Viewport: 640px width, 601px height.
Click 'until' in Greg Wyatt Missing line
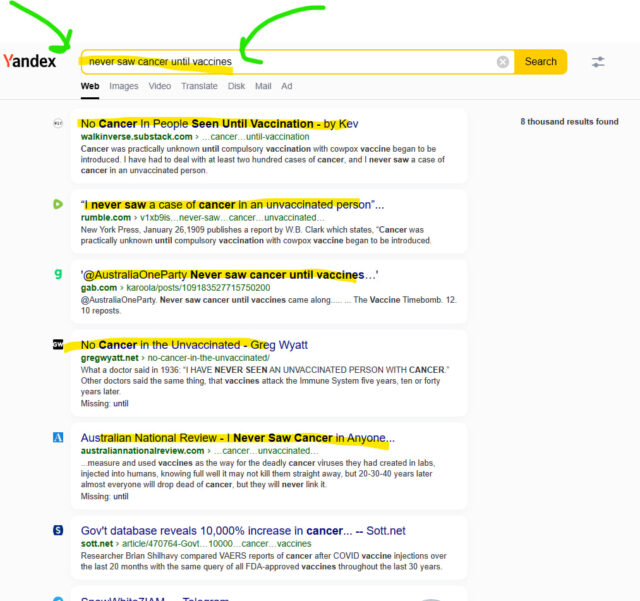pos(121,403)
